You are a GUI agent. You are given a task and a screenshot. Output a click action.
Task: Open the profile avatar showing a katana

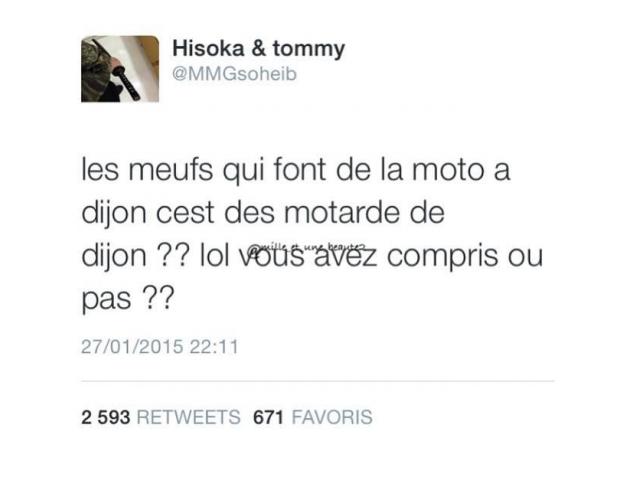tap(120, 69)
